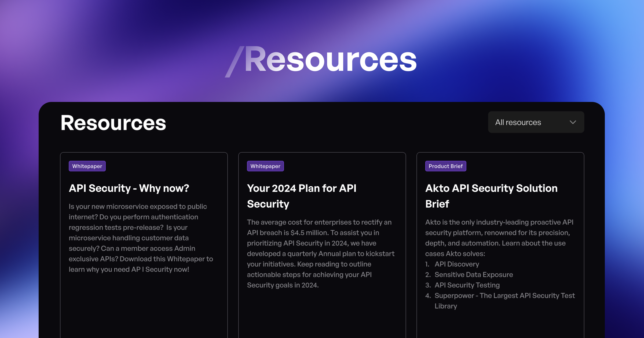
Task: Select the Whitepaper tag on the first card
Action: [87, 166]
